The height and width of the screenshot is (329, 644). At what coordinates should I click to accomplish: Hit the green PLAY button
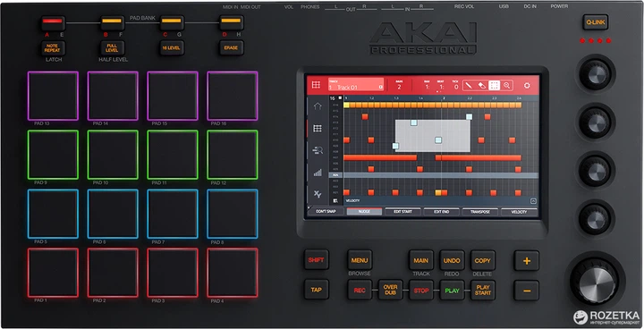[452, 291]
